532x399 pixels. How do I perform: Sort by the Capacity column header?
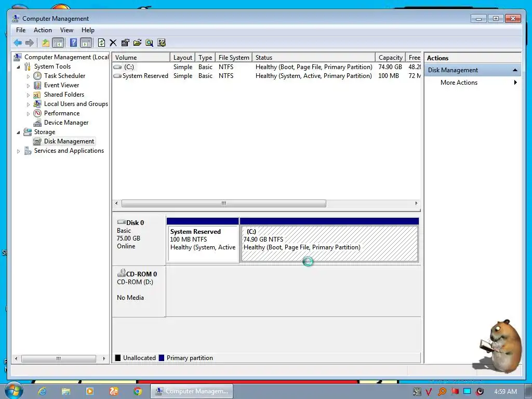(x=390, y=57)
